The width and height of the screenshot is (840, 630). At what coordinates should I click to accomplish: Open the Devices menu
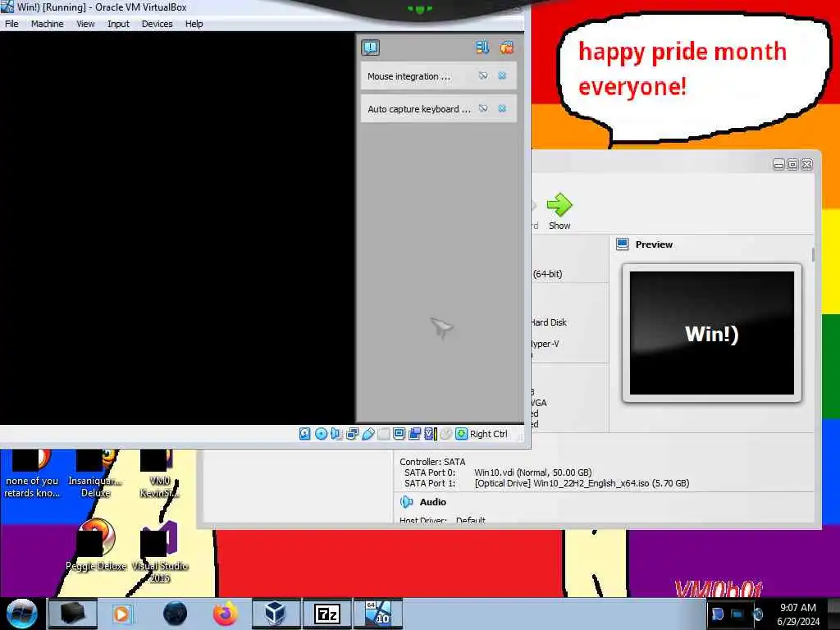157,24
